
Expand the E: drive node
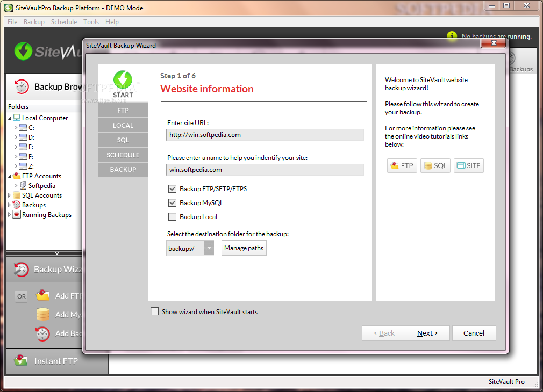(16, 147)
